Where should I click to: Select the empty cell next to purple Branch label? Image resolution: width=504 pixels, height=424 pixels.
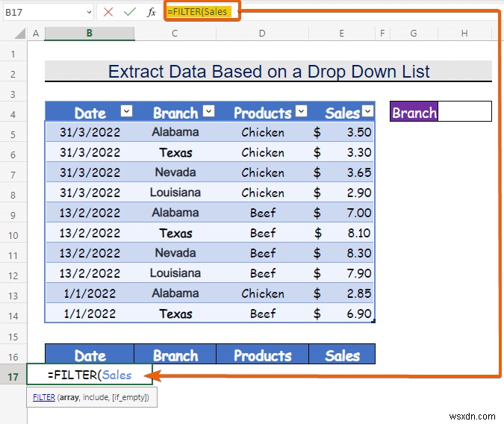pos(464,111)
